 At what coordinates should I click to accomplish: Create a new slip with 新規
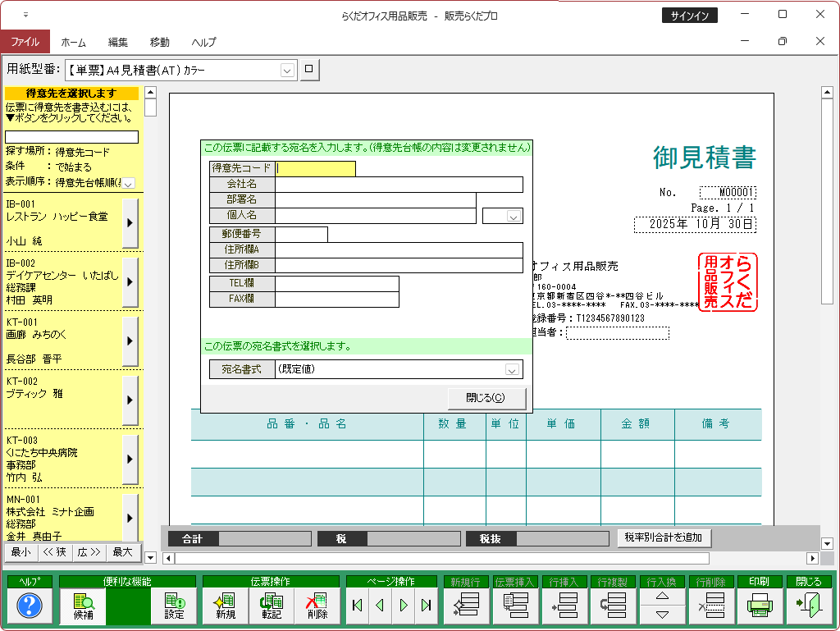coord(225,606)
